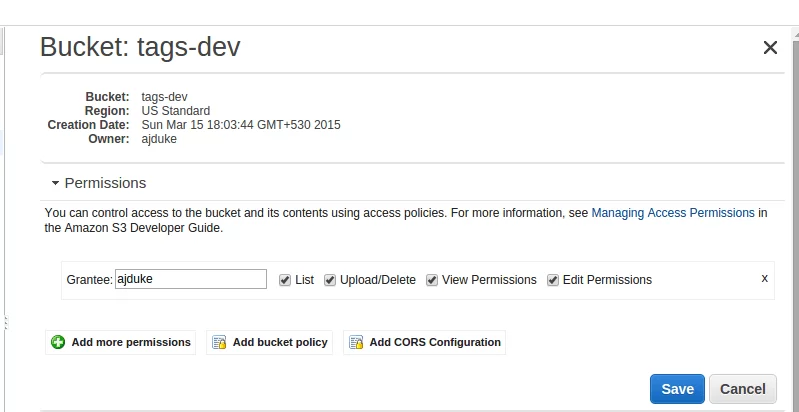This screenshot has width=799, height=412.
Task: Toggle the Edit Permissions checkbox
Action: [x=553, y=280]
